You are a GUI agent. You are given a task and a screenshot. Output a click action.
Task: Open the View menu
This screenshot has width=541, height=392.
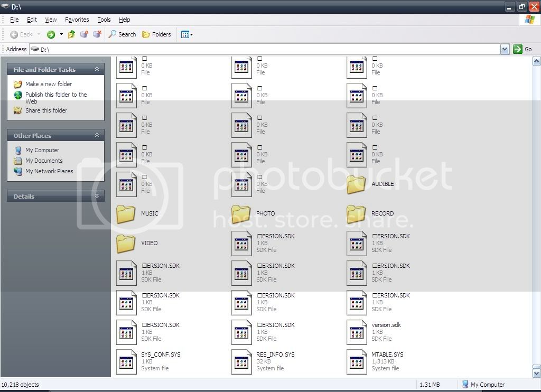[x=51, y=20]
